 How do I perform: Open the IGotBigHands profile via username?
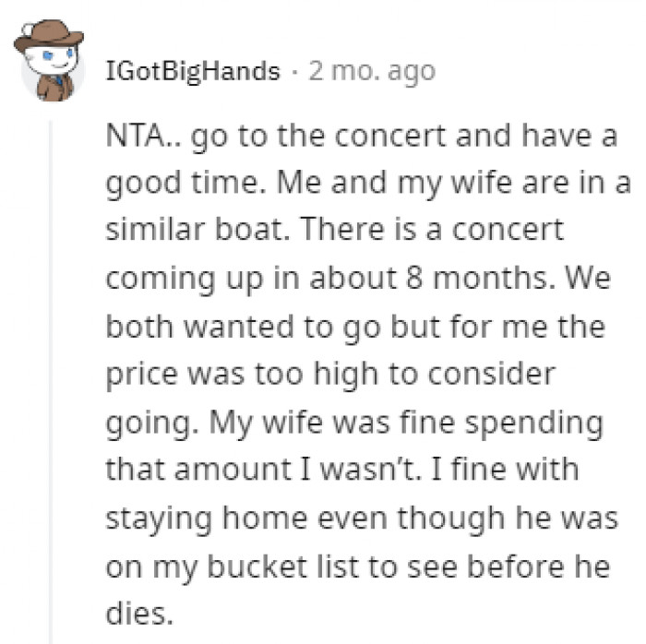tap(193, 71)
